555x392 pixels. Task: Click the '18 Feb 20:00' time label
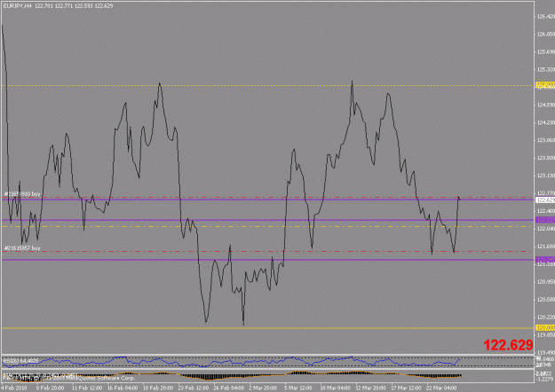point(158,388)
